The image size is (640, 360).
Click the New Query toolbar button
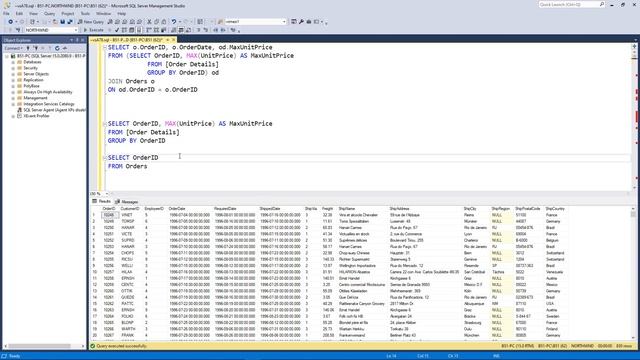coord(91,22)
